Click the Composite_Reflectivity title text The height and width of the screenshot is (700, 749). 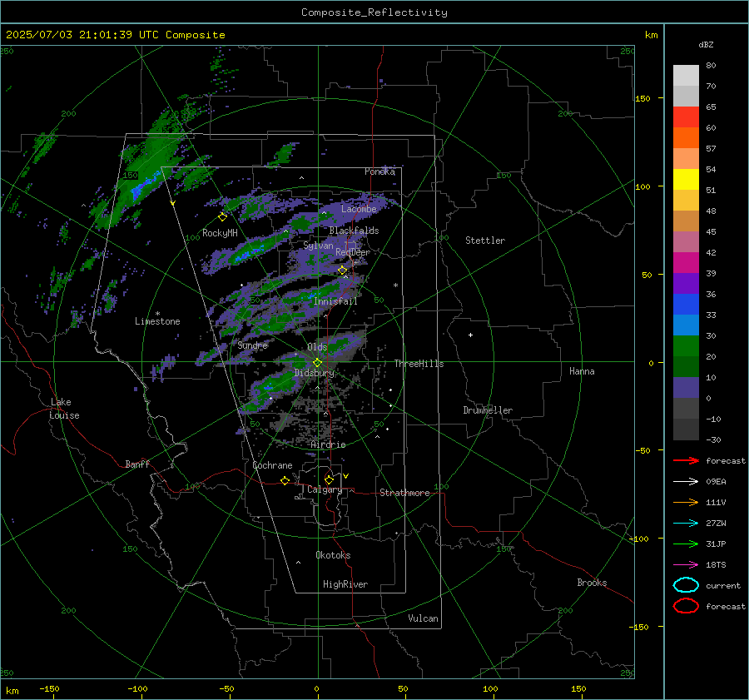point(374,12)
